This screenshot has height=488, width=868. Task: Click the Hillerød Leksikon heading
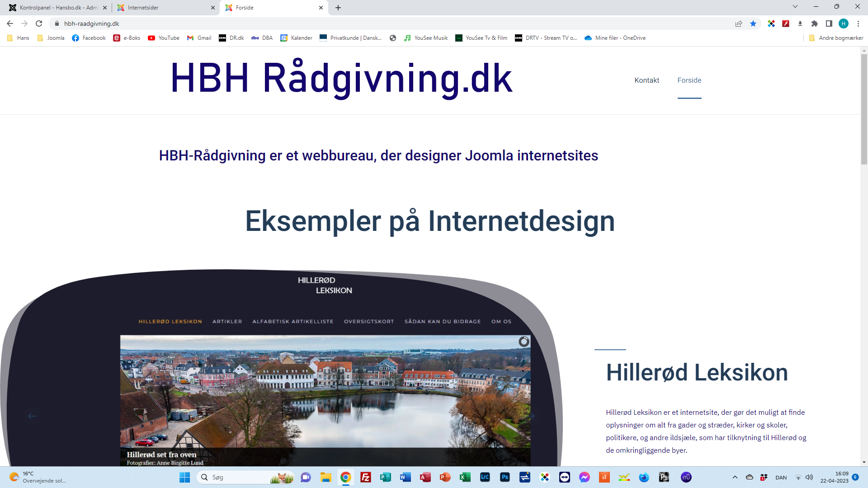coord(697,373)
